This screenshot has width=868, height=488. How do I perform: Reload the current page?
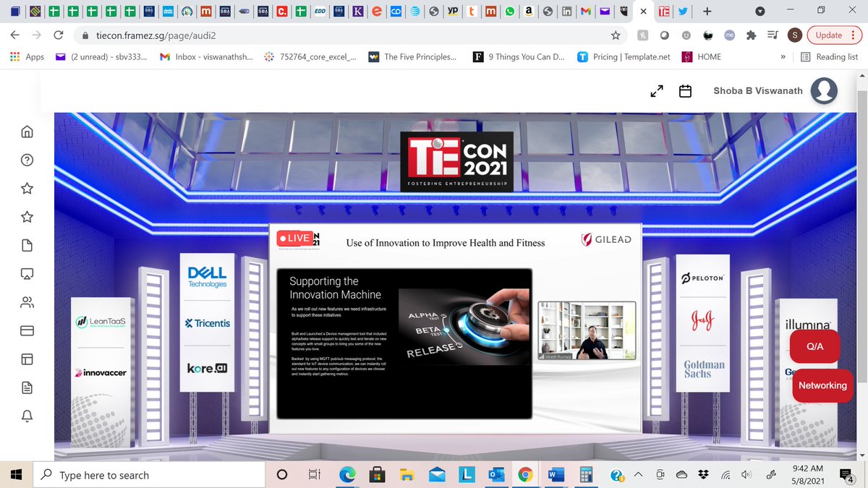(x=59, y=35)
